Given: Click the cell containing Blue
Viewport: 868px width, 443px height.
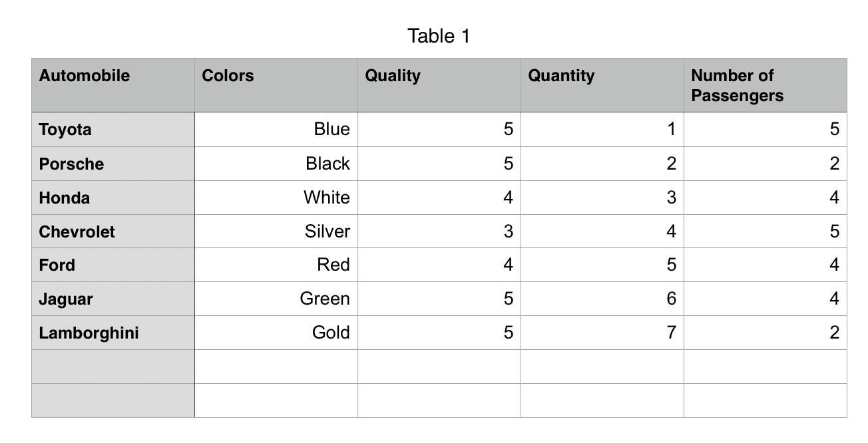Looking at the screenshot, I should click(x=276, y=130).
